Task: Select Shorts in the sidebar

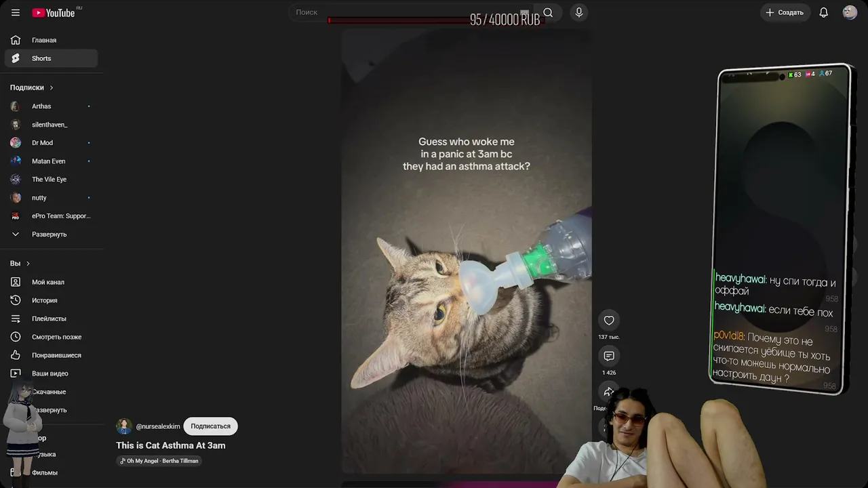Action: (x=52, y=58)
